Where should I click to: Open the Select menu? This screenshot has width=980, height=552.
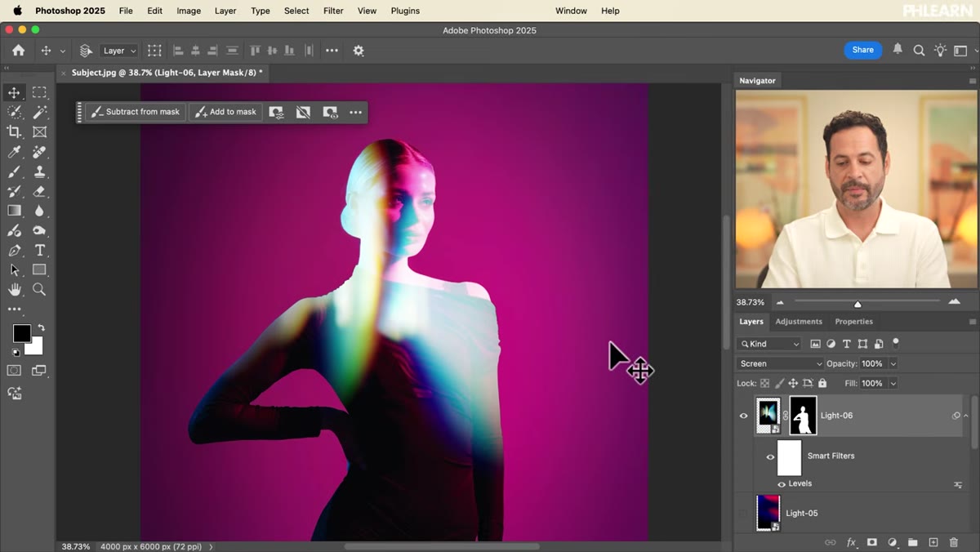click(x=296, y=11)
